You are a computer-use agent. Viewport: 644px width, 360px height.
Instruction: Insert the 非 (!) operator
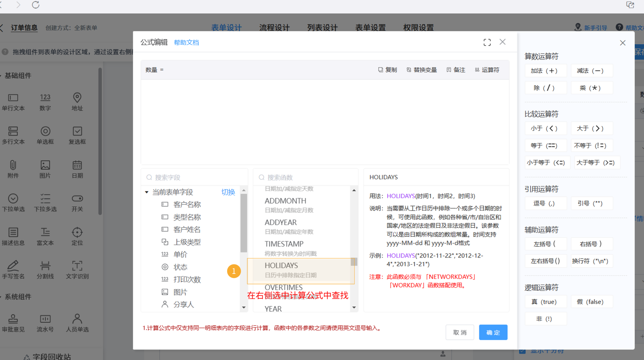coord(546,319)
